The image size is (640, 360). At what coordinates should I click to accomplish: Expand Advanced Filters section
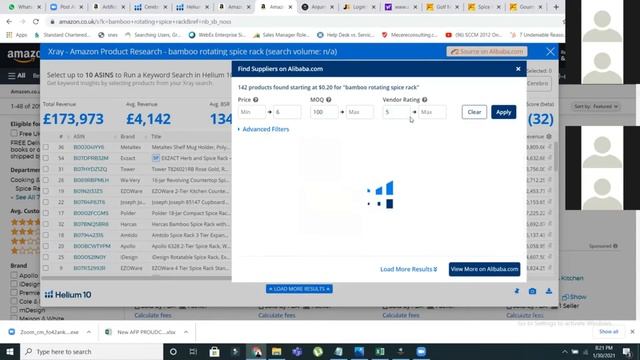pos(264,129)
